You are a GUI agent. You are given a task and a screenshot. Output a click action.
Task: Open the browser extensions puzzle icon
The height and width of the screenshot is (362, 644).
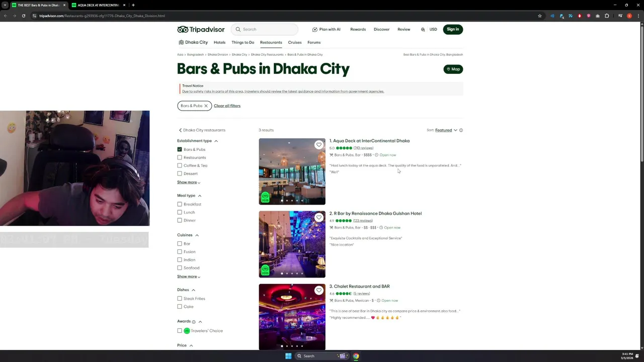pyautogui.click(x=607, y=16)
